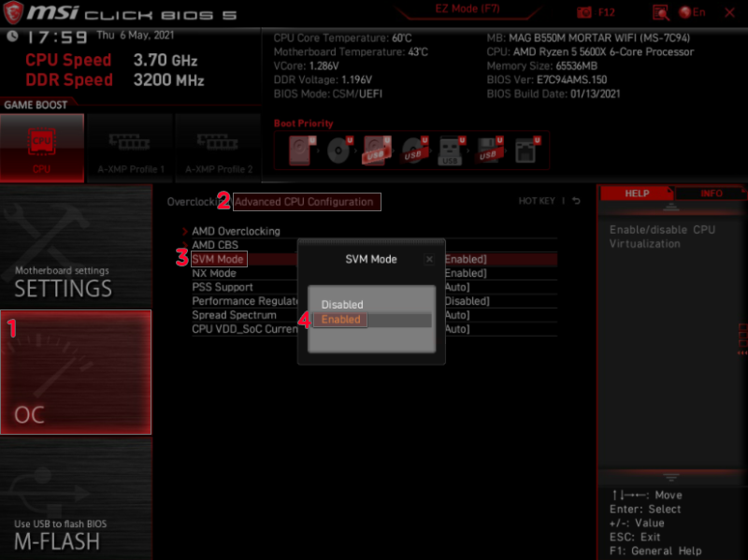This screenshot has height=560, width=748.
Task: Change language via the En globe icon
Action: coord(692,12)
